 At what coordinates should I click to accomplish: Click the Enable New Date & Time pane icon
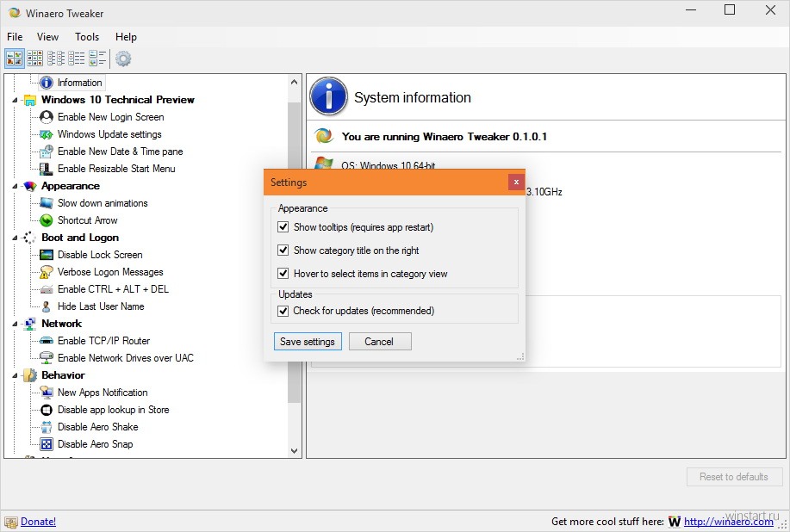coord(47,152)
